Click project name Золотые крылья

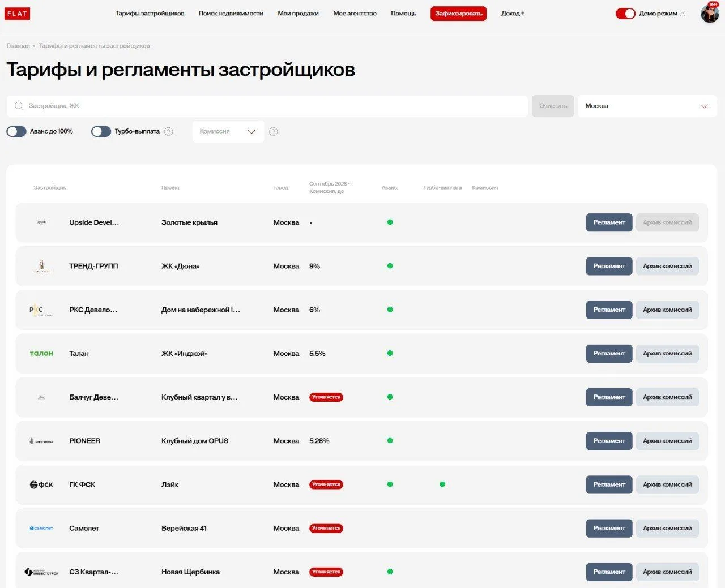click(189, 222)
